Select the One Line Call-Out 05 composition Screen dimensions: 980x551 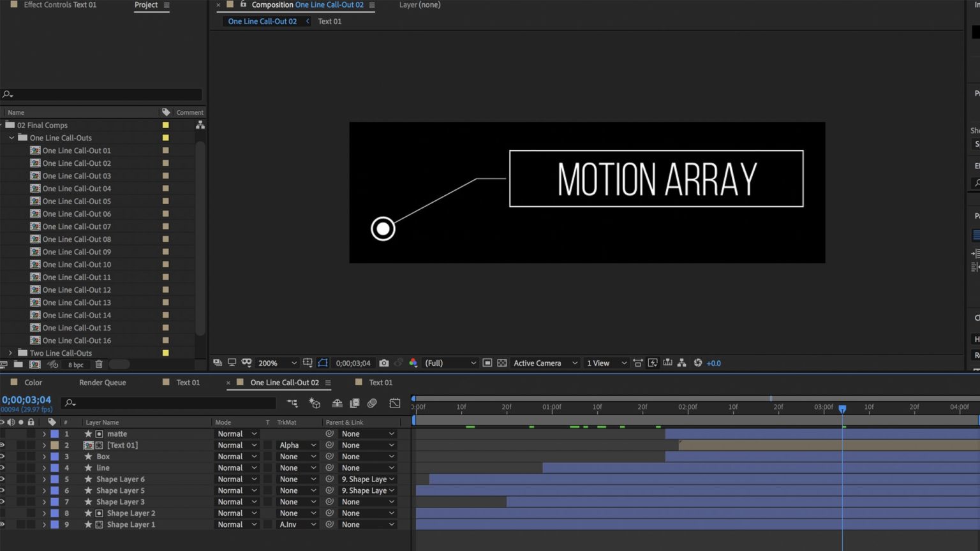77,201
